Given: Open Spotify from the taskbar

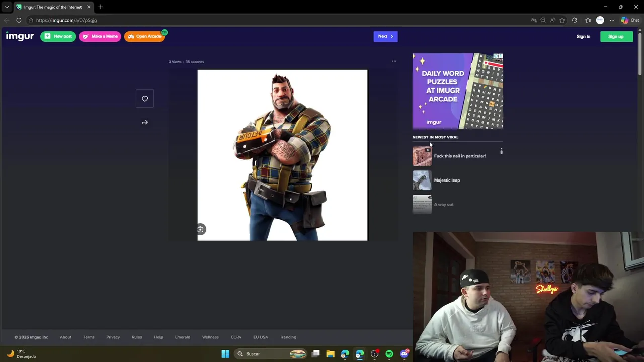Looking at the screenshot, I should tap(389, 354).
